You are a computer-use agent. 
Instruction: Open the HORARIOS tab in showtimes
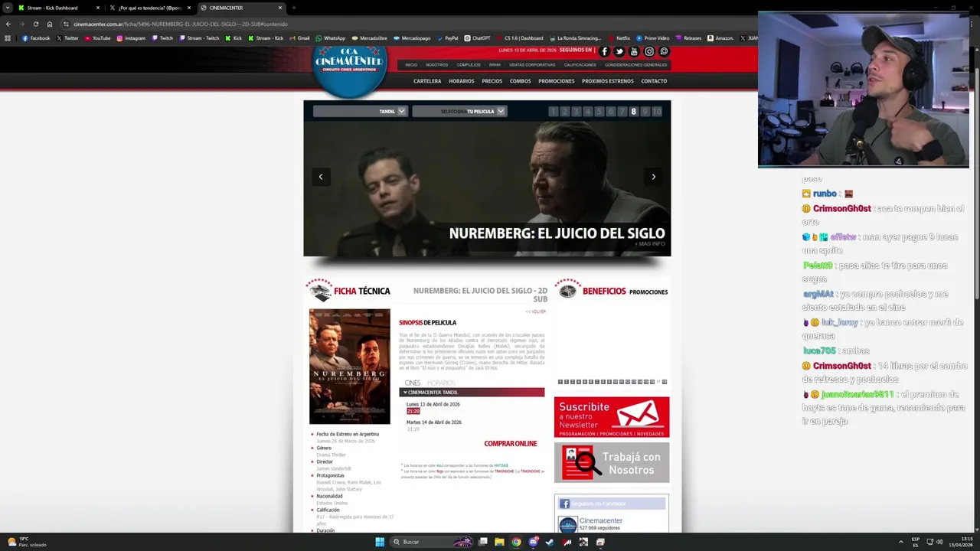point(441,383)
